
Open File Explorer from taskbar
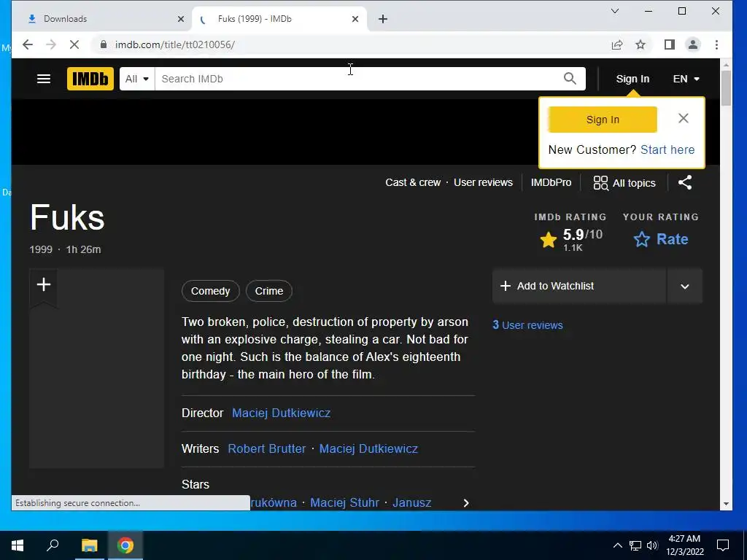[89, 545]
